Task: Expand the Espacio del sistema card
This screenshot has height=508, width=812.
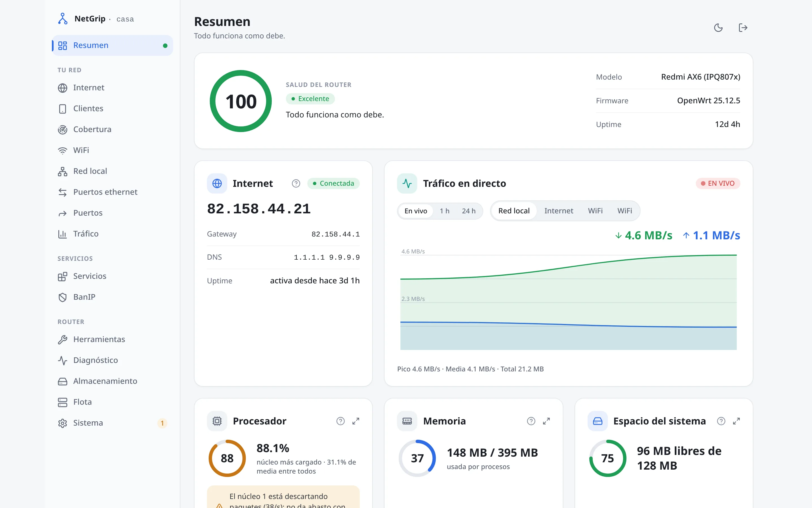Action: pos(736,421)
